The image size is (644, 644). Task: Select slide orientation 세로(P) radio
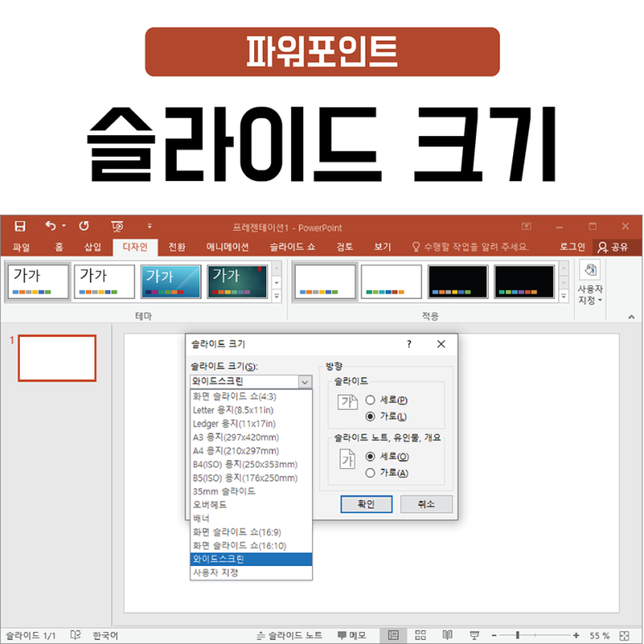pyautogui.click(x=370, y=400)
